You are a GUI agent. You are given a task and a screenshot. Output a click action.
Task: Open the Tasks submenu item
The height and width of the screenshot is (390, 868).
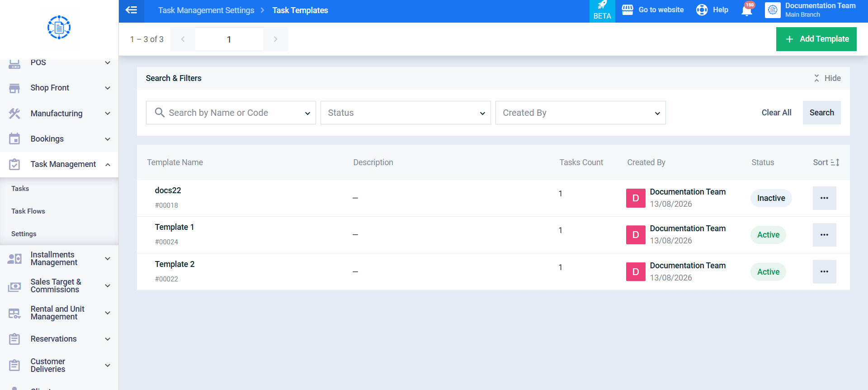tap(59, 189)
